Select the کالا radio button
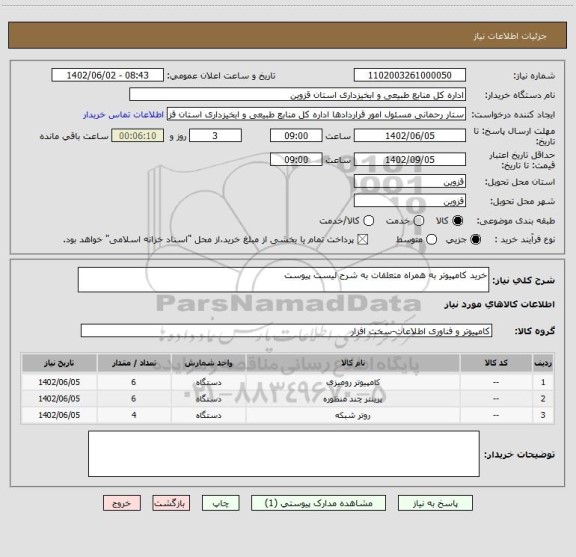 pos(458,221)
